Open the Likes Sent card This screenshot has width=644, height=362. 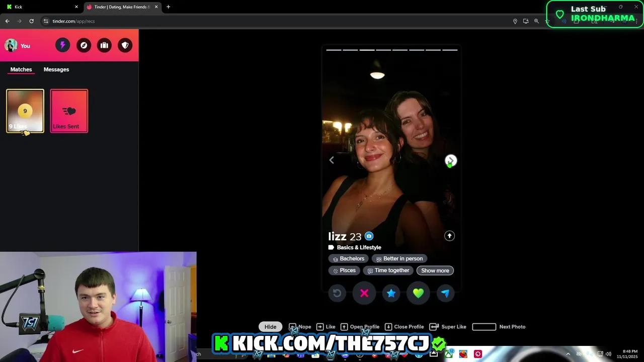(x=69, y=111)
